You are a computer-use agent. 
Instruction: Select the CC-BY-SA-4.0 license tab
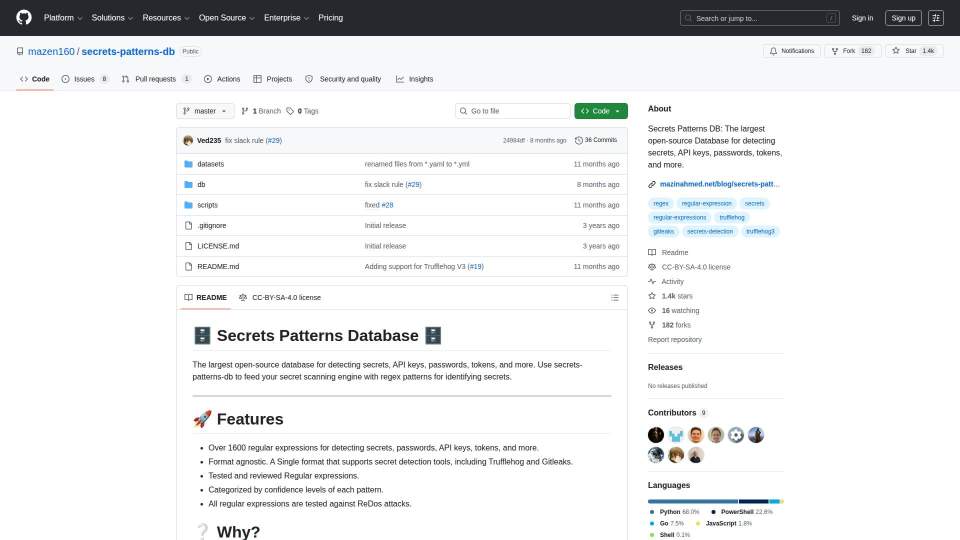coord(280,298)
